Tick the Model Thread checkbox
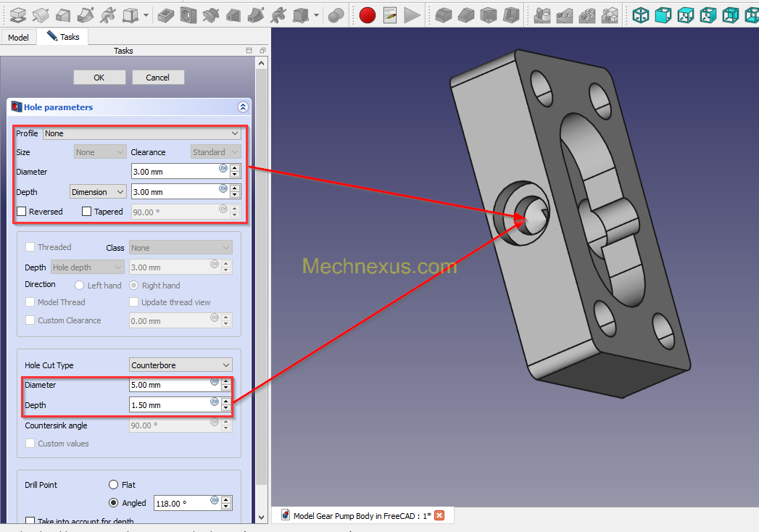The width and height of the screenshot is (759, 532). 30,302
